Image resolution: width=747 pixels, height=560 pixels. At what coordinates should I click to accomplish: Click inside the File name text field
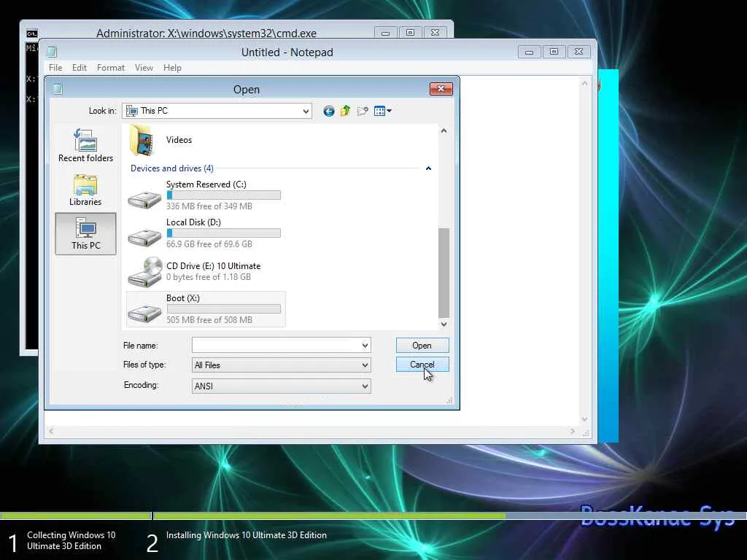pos(276,345)
